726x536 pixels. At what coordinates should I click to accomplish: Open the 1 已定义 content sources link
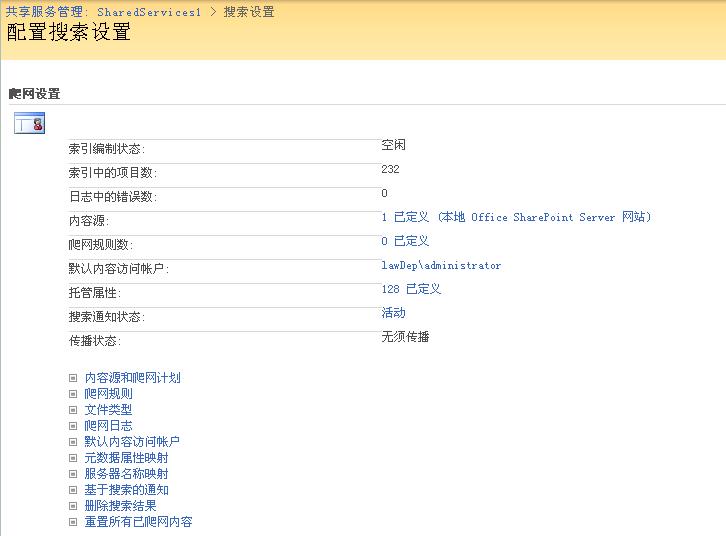tap(516, 217)
